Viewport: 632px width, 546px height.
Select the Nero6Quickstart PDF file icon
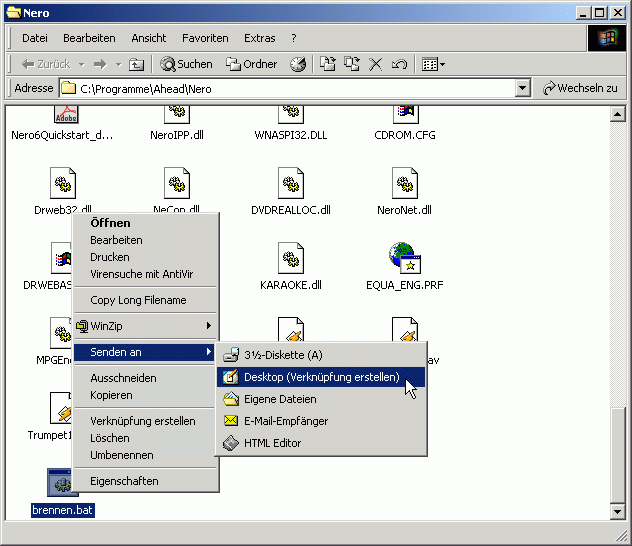coord(66,114)
